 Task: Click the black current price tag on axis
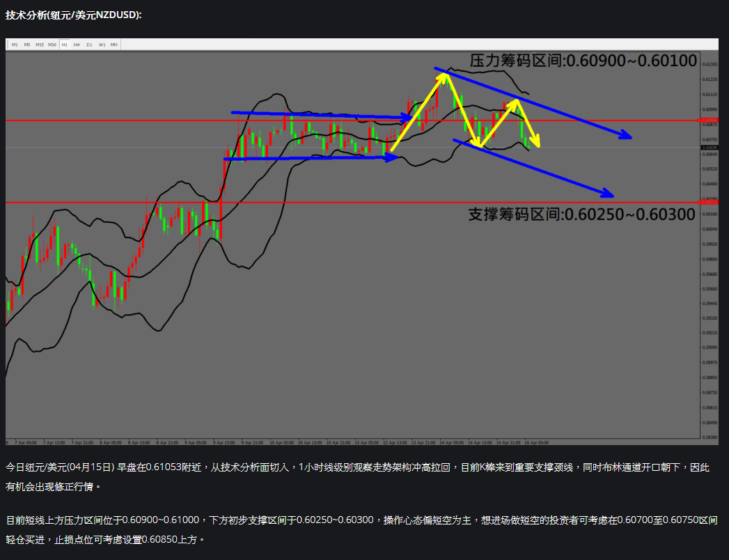click(710, 148)
